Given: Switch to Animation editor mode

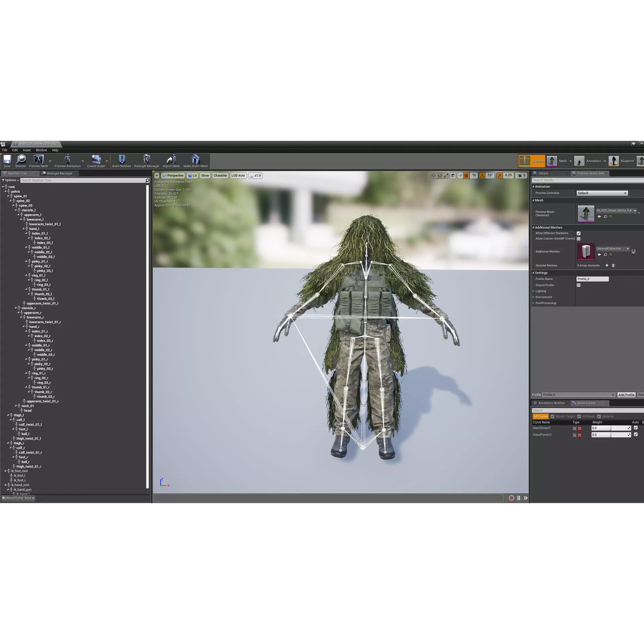Looking at the screenshot, I should tap(588, 161).
